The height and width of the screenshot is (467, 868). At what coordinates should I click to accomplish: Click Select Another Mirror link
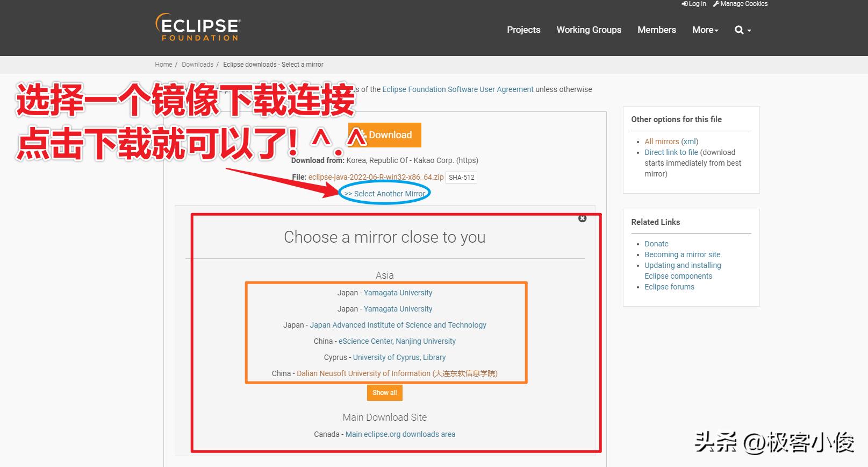(x=385, y=194)
